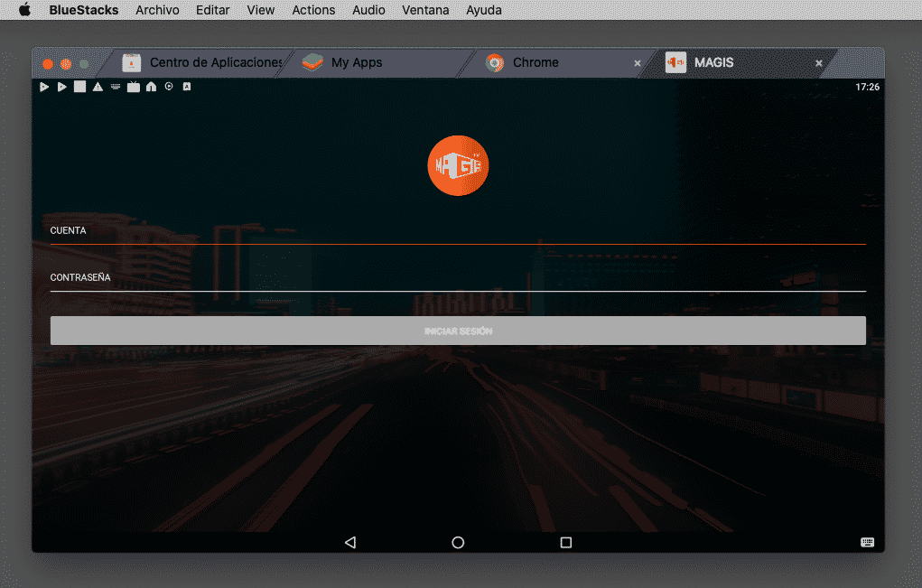Open the Actions menu
922x588 pixels.
point(313,11)
